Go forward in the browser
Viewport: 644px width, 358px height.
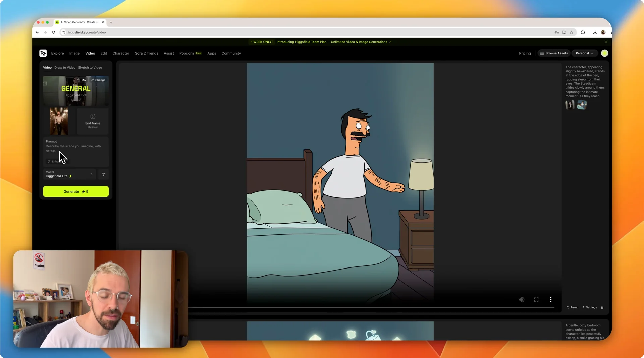coord(45,32)
